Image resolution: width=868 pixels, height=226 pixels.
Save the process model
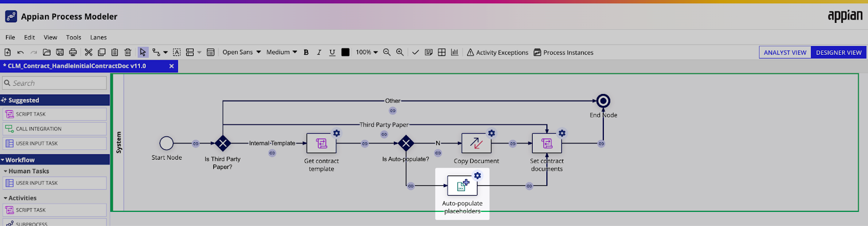[60, 52]
